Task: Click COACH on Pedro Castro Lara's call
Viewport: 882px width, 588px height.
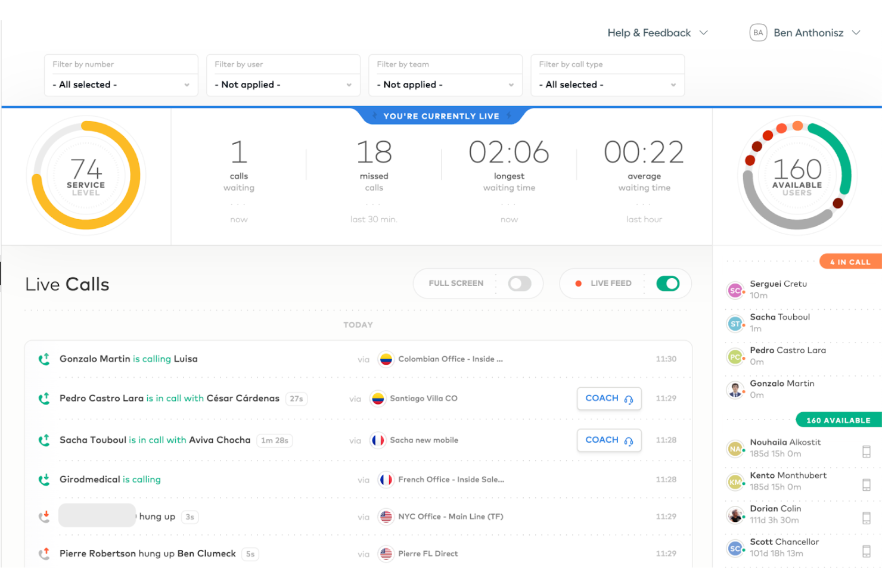Action: coord(609,399)
